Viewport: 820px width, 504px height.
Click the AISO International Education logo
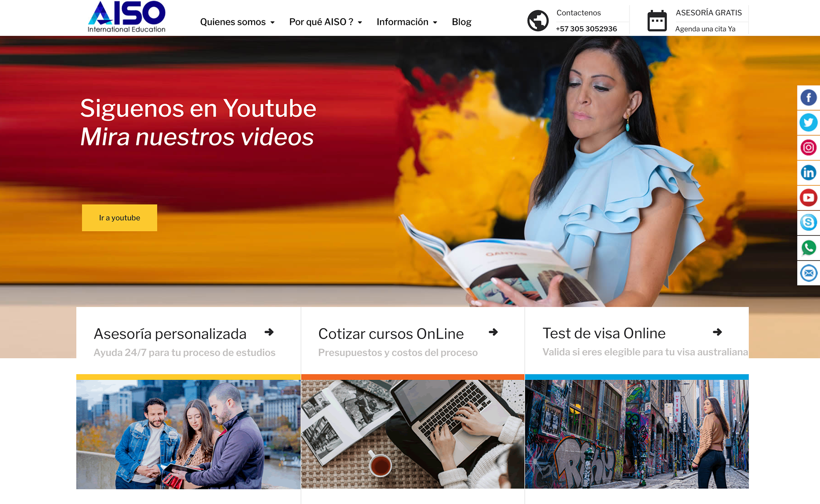click(x=126, y=17)
